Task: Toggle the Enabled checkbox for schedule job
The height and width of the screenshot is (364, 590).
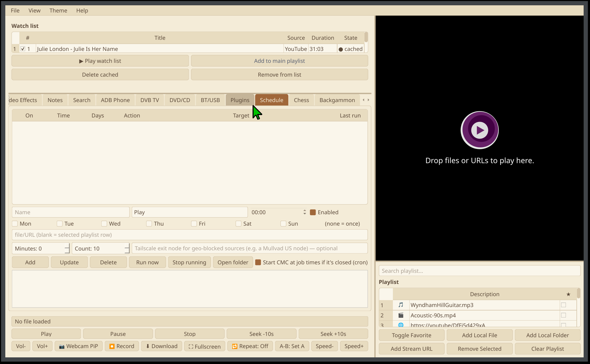Action: pyautogui.click(x=313, y=212)
